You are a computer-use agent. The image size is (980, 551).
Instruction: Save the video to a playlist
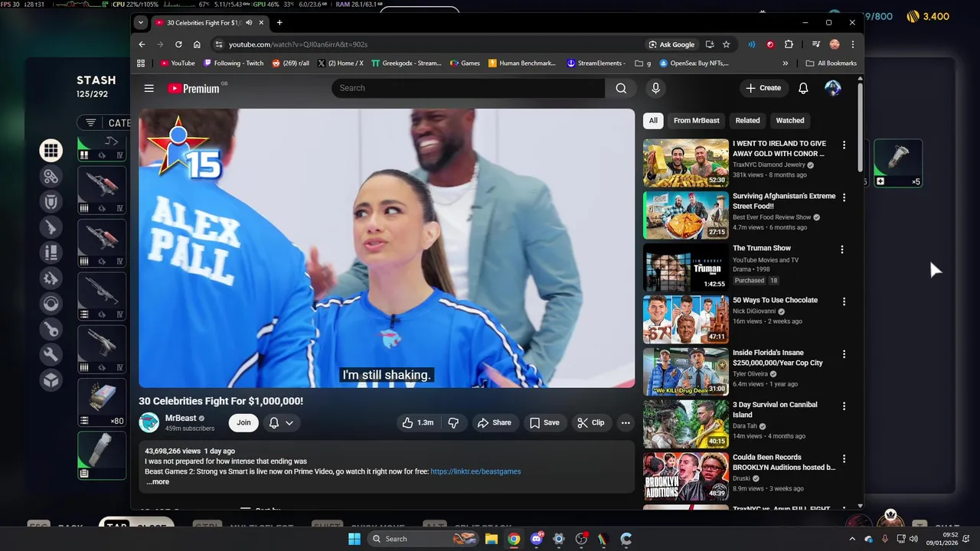tap(544, 422)
